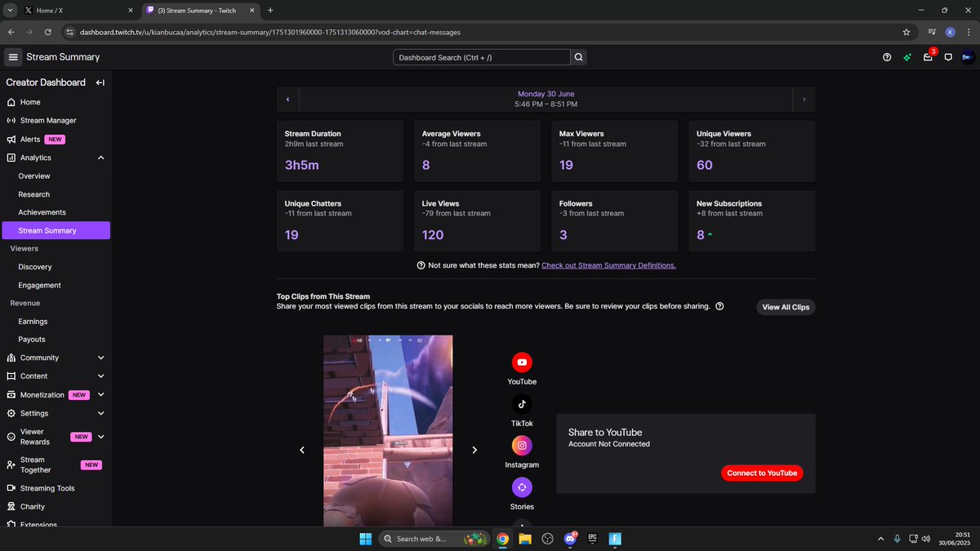Viewport: 980px width, 551px height.
Task: Open Chrome tab search dropdown arrow
Action: click(9, 10)
